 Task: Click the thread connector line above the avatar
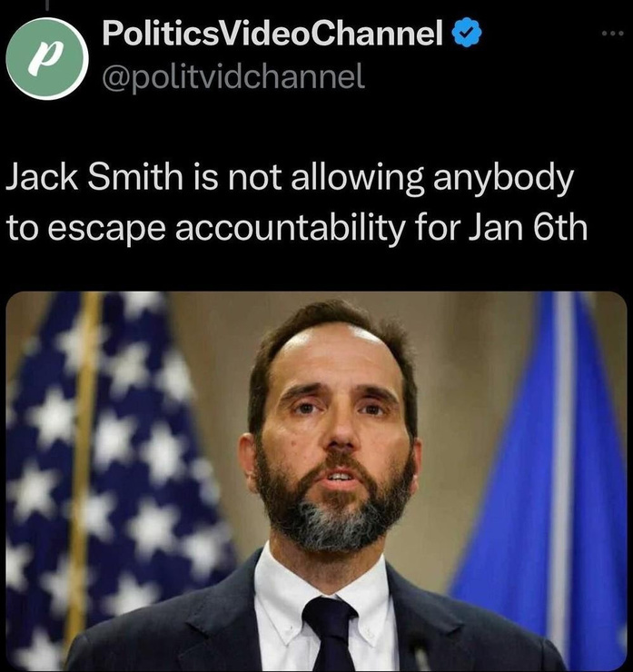coord(47,5)
